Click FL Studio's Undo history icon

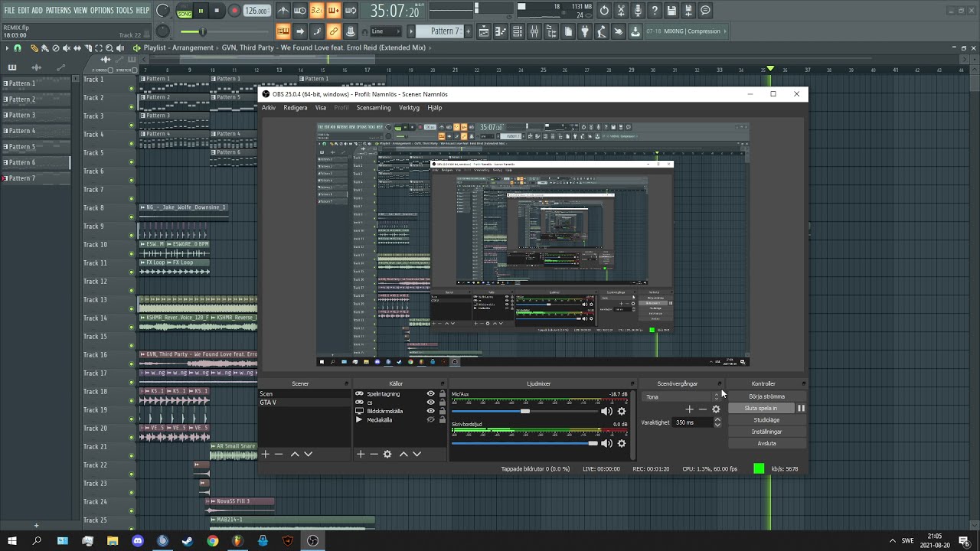tap(604, 11)
